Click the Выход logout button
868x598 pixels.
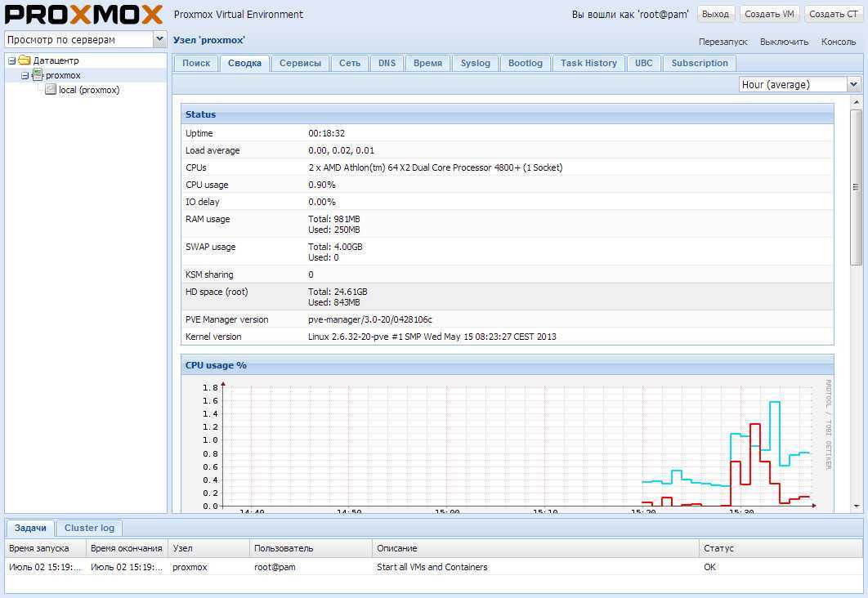[716, 14]
